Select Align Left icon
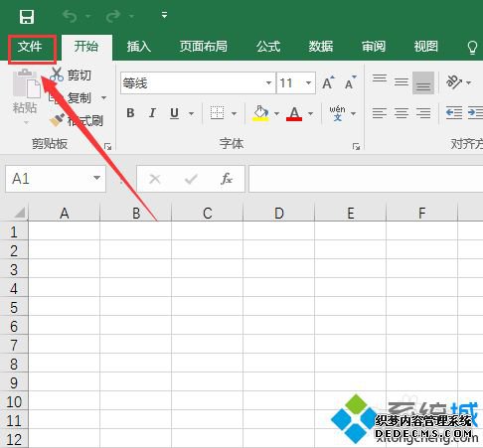The width and height of the screenshot is (483, 448). pos(380,113)
